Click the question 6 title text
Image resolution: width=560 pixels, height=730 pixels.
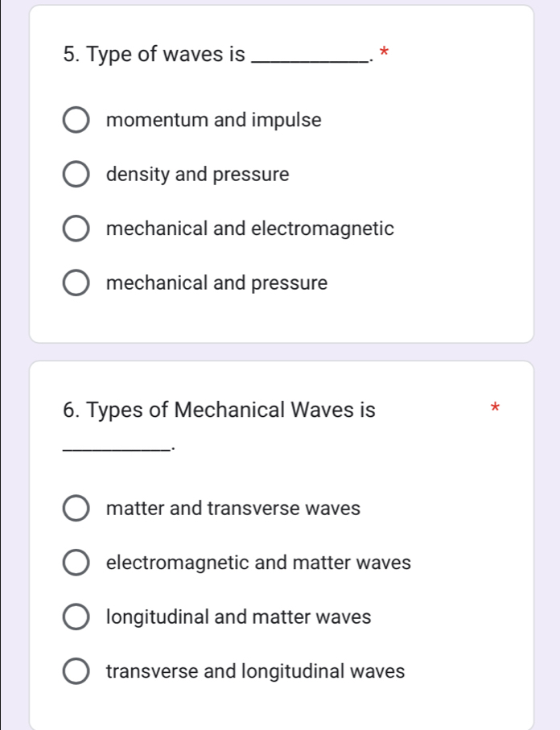[x=217, y=410]
